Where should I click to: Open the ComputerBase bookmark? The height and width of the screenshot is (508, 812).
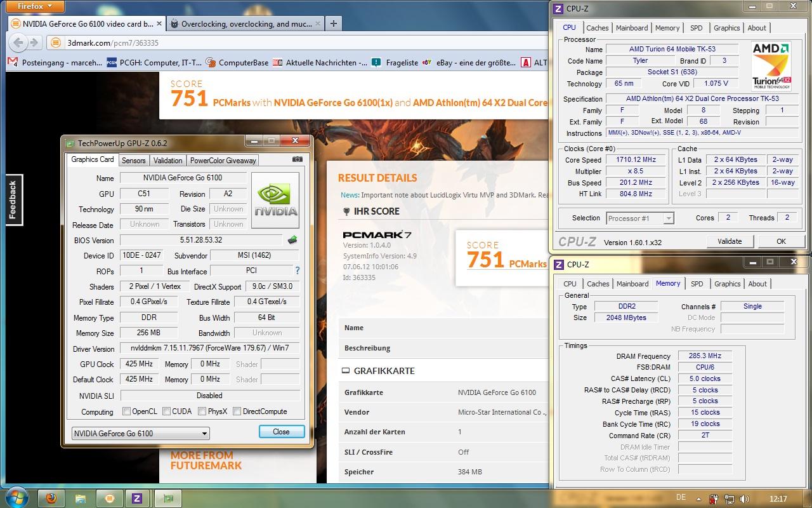tap(237, 62)
